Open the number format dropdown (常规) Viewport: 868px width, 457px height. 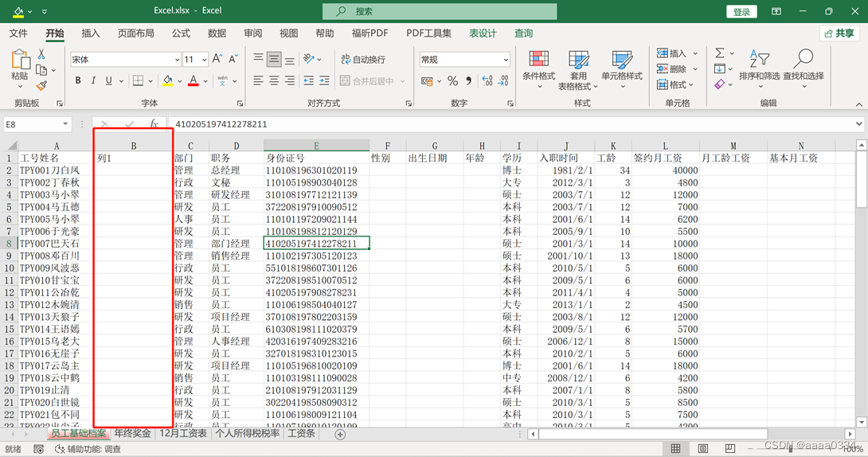[x=506, y=59]
